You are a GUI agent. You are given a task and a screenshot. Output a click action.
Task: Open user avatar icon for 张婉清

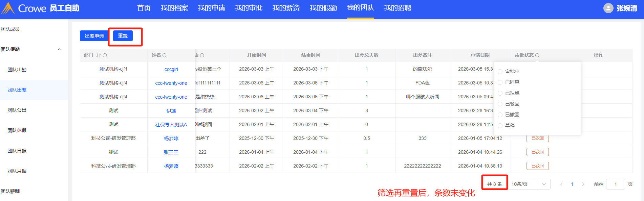coord(608,8)
